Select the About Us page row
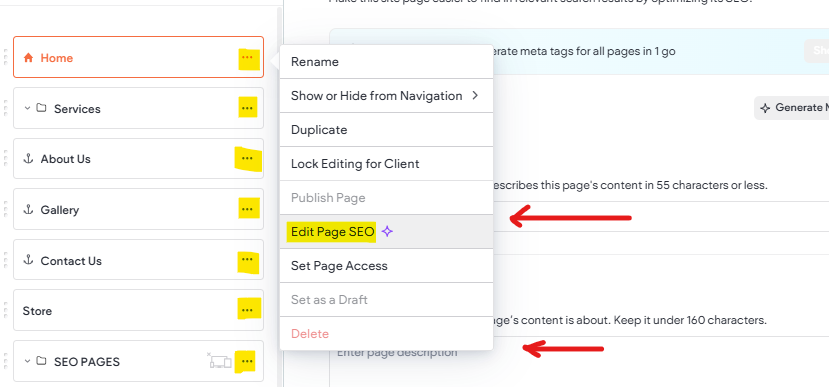This screenshot has height=387, width=829. [139, 159]
